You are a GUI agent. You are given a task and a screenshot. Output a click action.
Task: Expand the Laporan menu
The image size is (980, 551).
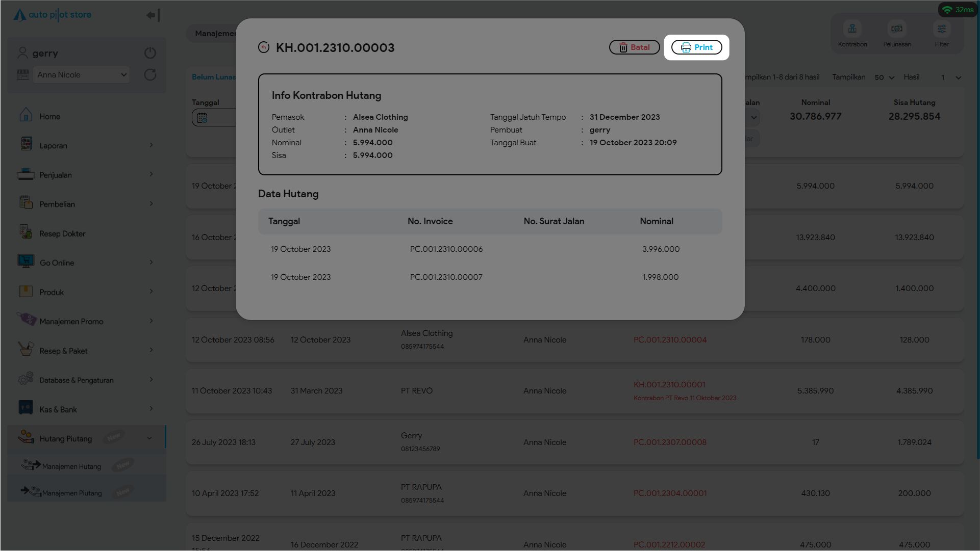(53, 145)
